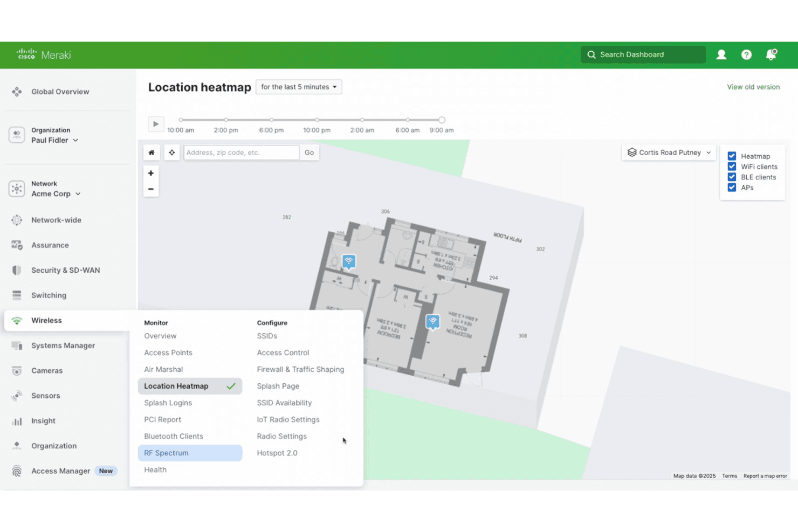
Task: Open Bluetooth Clients in the Monitor menu
Action: [174, 436]
